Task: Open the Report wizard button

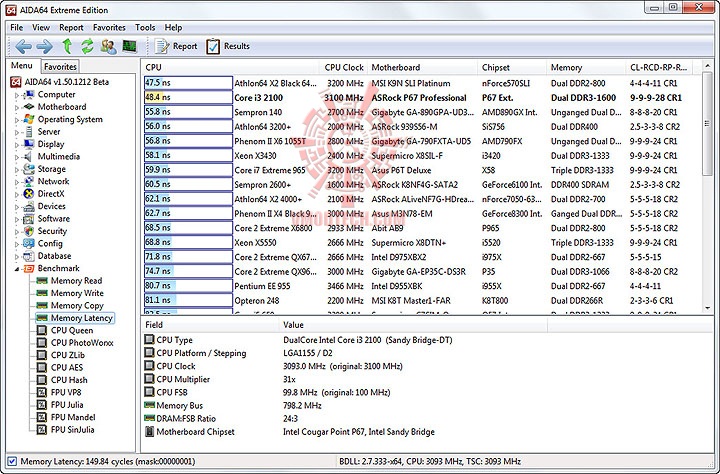Action: click(x=176, y=46)
